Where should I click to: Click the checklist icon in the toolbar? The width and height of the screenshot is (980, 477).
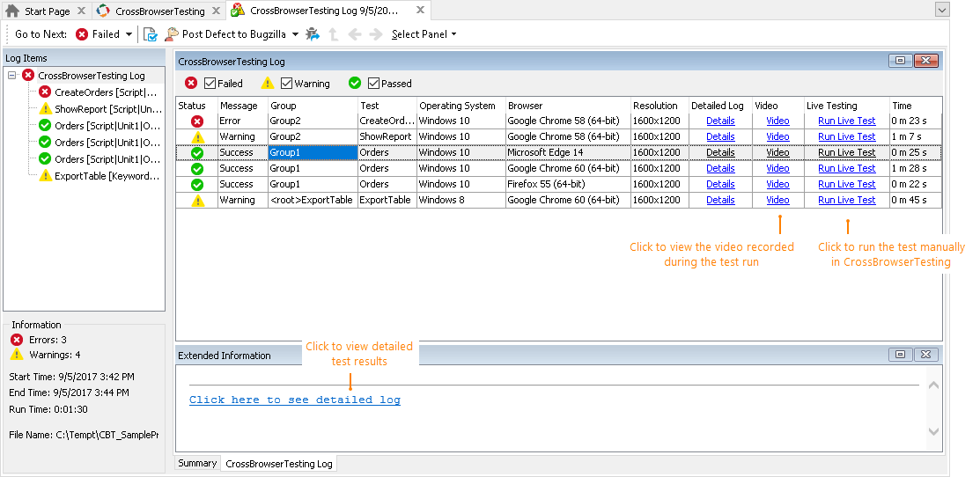click(150, 34)
